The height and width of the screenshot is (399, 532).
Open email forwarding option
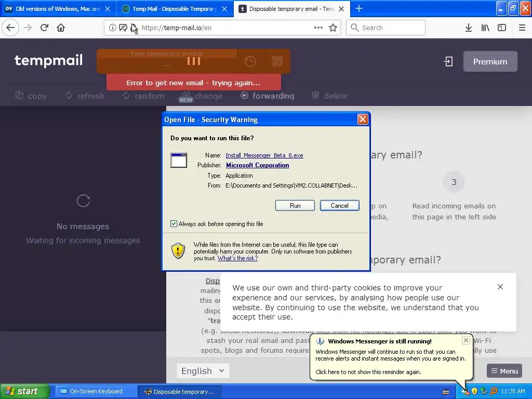point(268,96)
